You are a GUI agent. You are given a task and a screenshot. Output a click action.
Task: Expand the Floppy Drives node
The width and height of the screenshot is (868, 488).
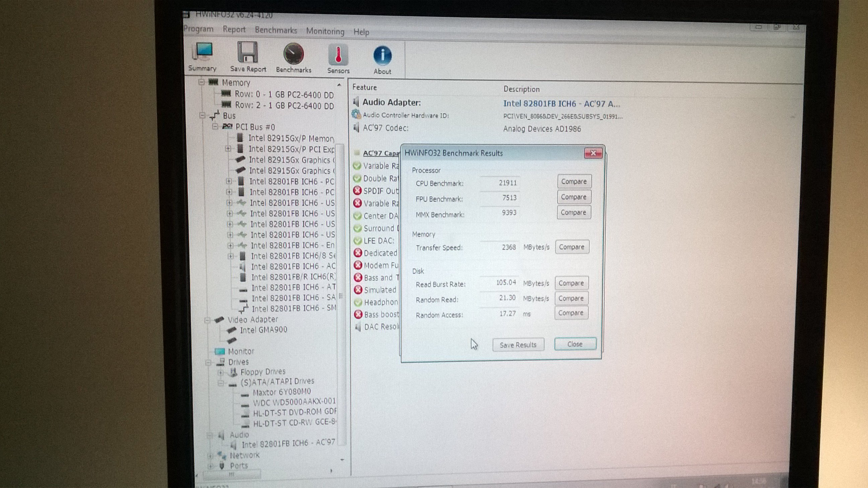(221, 372)
